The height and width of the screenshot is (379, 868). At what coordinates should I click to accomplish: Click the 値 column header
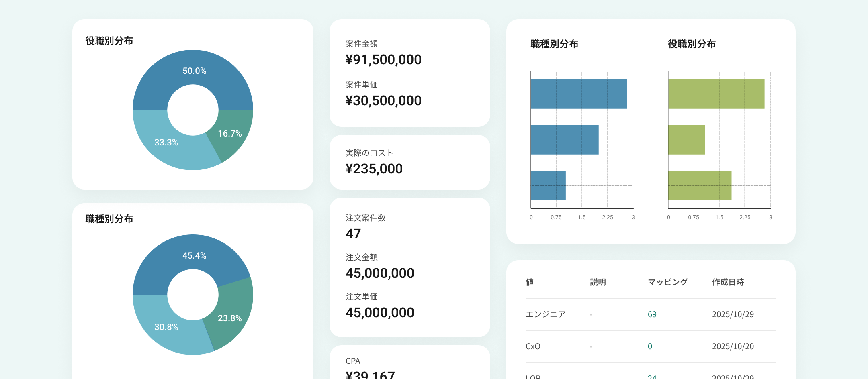pyautogui.click(x=530, y=282)
